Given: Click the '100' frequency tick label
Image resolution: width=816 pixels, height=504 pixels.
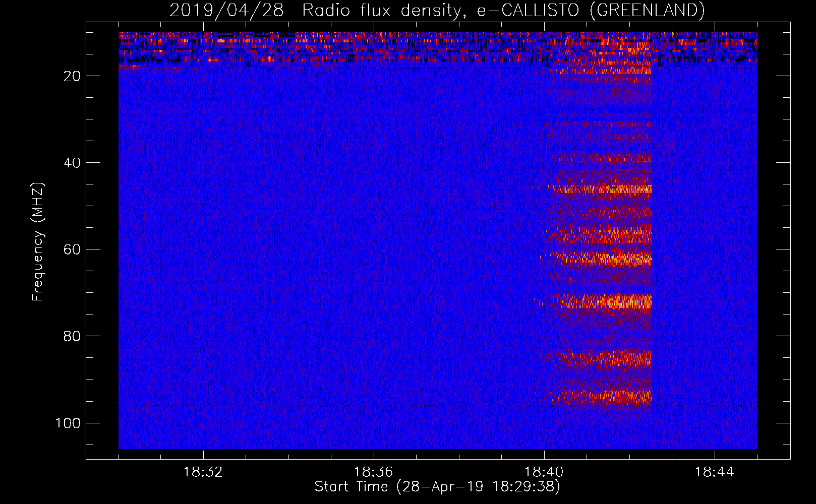Looking at the screenshot, I should (x=68, y=423).
